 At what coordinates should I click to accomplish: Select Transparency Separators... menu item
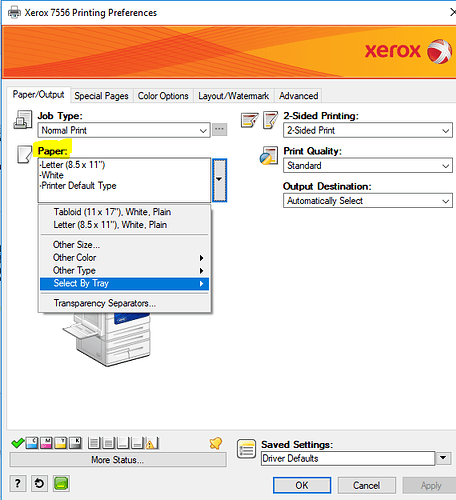point(124,303)
